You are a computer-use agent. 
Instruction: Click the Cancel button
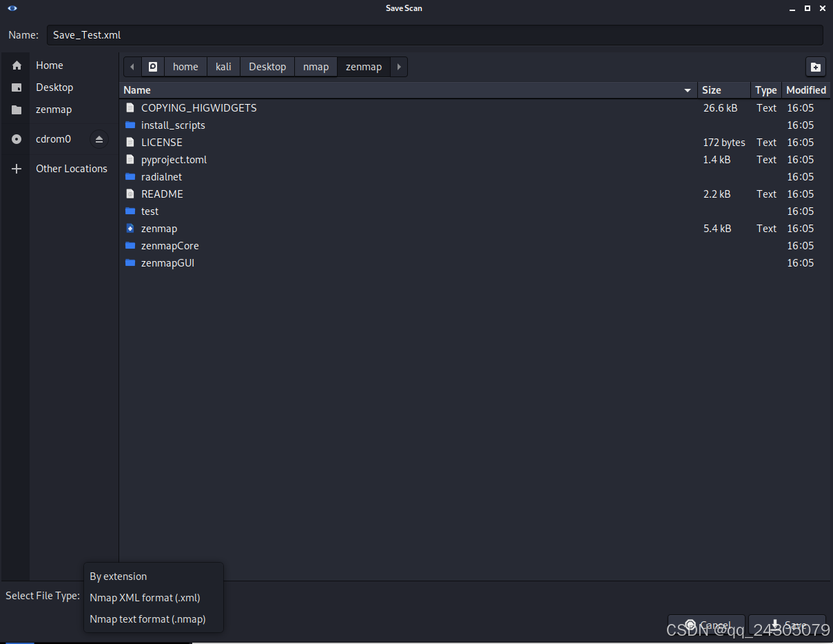coord(706,625)
